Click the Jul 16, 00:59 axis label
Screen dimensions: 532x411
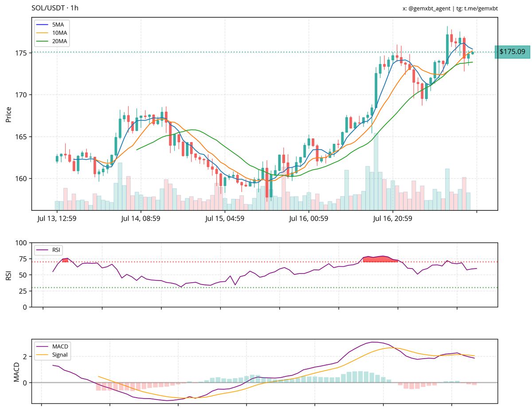tap(309, 218)
